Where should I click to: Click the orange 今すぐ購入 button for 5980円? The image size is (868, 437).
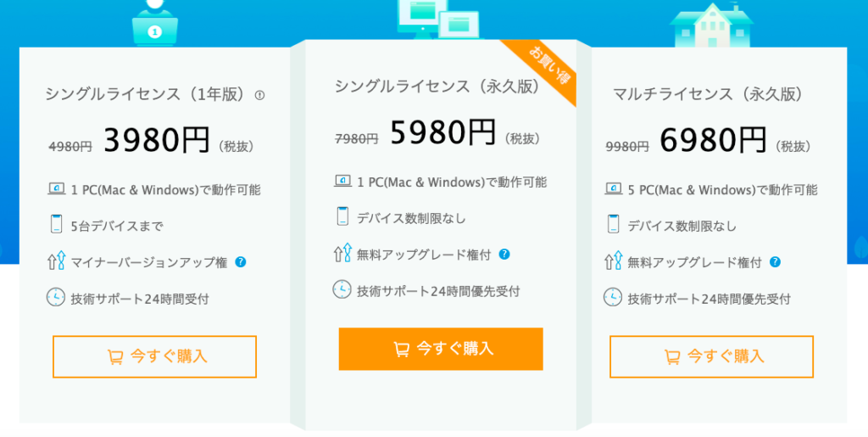click(x=441, y=349)
